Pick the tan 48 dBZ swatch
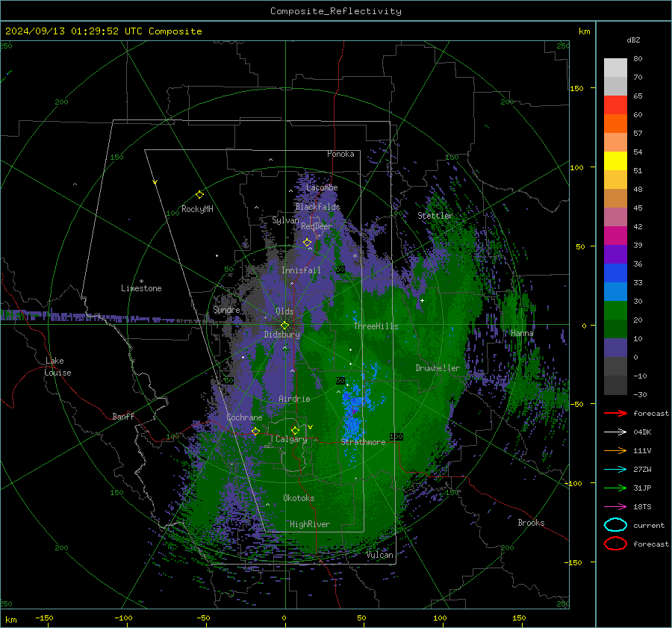The height and width of the screenshot is (628, 672). click(x=615, y=198)
